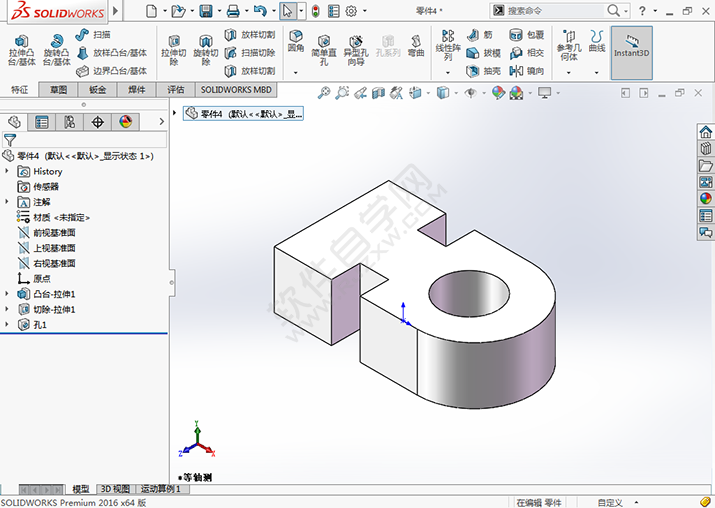Click the Fillet tool (圆角)
The image size is (715, 508).
[296, 41]
